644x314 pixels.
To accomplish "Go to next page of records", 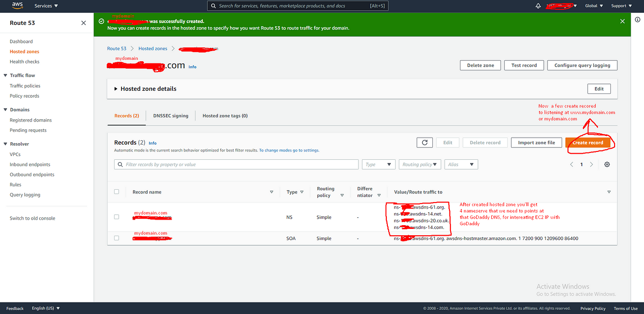I will tap(592, 164).
